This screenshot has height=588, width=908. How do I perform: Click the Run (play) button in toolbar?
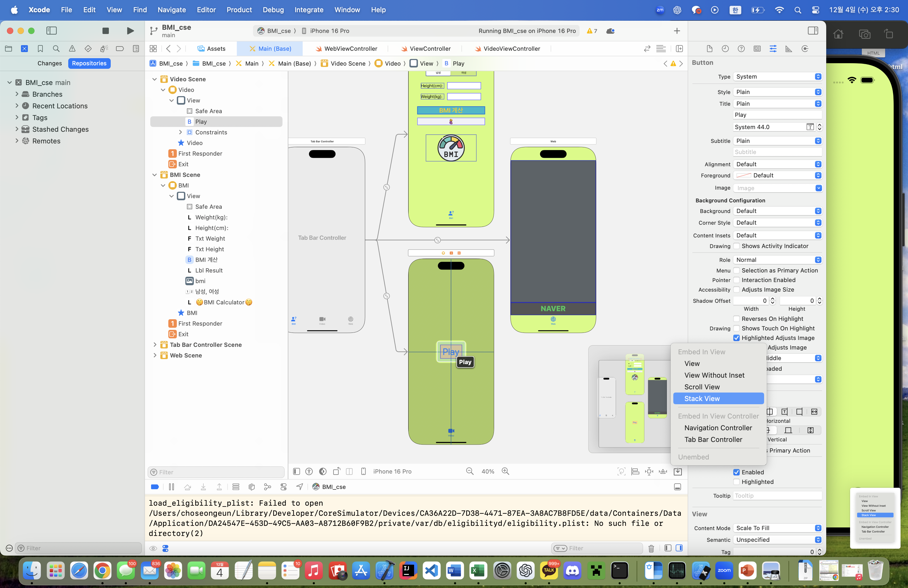click(x=130, y=31)
